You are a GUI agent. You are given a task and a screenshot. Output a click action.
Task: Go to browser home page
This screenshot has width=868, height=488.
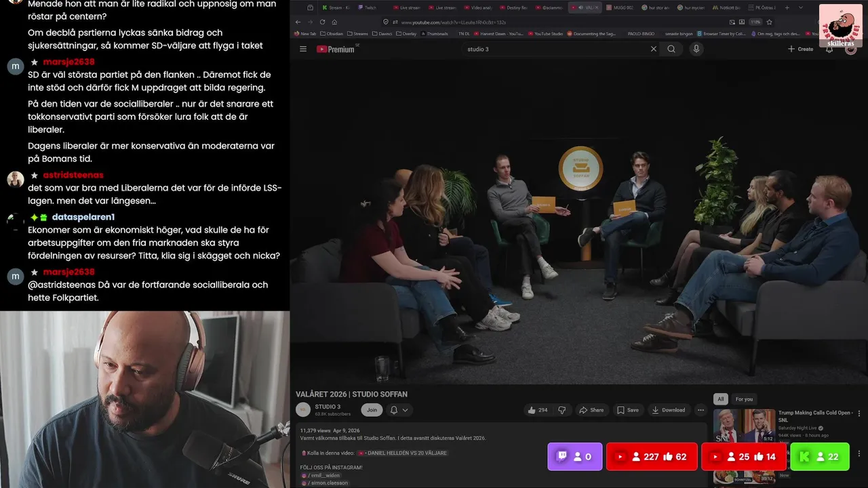[x=334, y=22]
